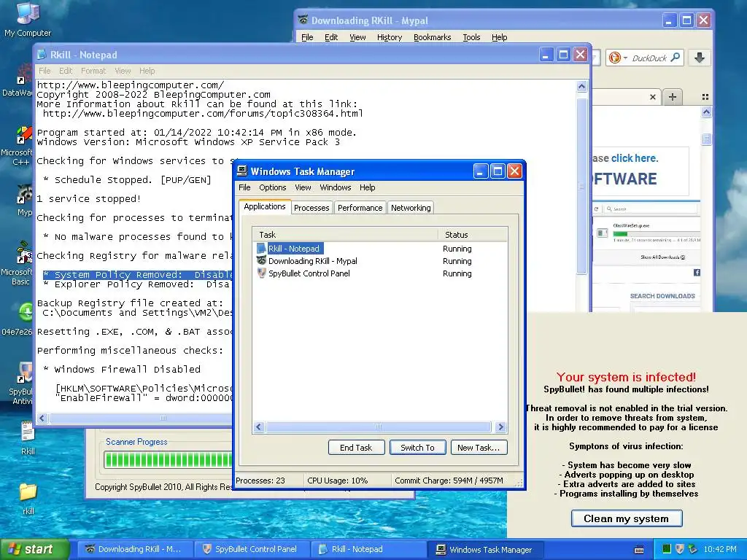Switch to the Networking tab

click(411, 208)
